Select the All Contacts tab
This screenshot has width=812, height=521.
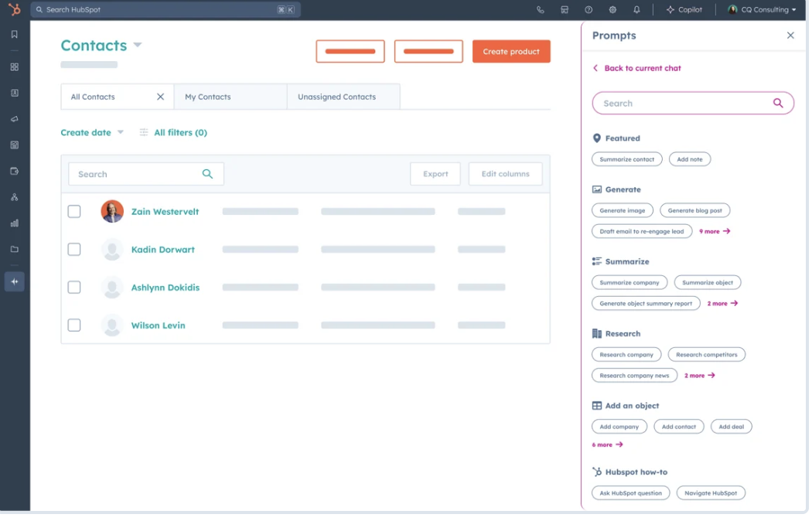(x=118, y=97)
